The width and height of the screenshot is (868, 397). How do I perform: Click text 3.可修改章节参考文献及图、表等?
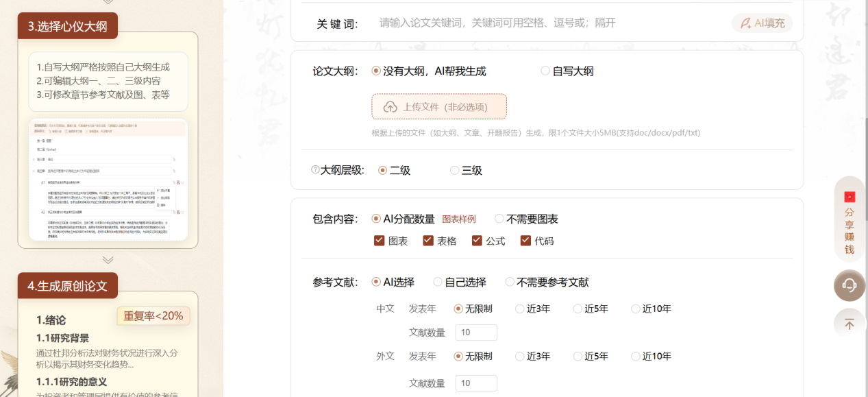103,95
